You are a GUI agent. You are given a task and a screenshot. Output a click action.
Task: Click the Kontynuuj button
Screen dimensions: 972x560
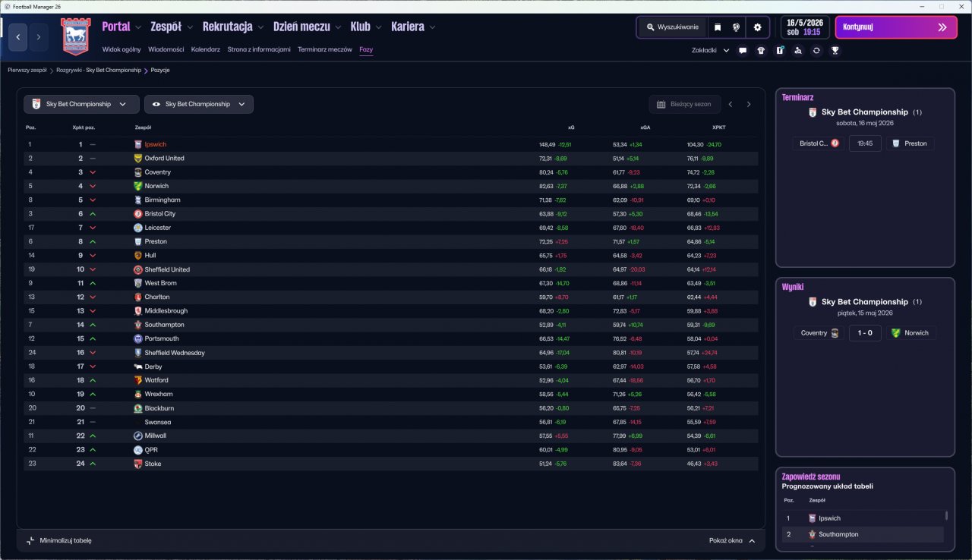tap(895, 27)
